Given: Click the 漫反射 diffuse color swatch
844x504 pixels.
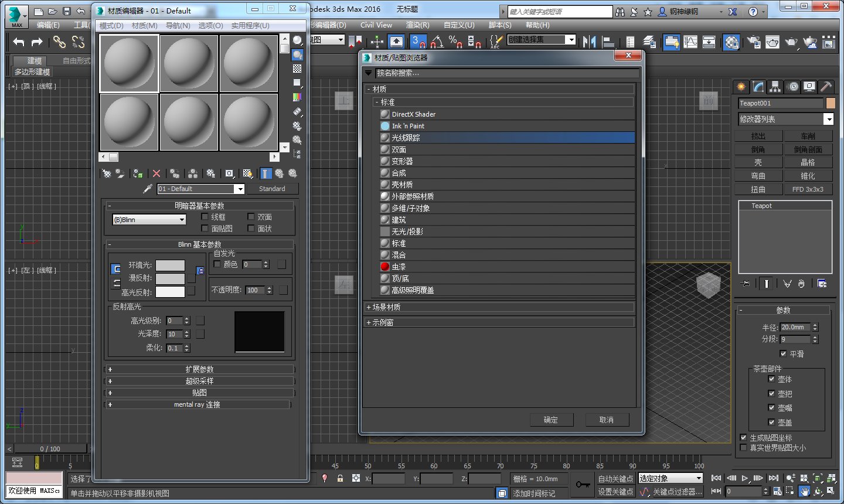Looking at the screenshot, I should point(170,278).
